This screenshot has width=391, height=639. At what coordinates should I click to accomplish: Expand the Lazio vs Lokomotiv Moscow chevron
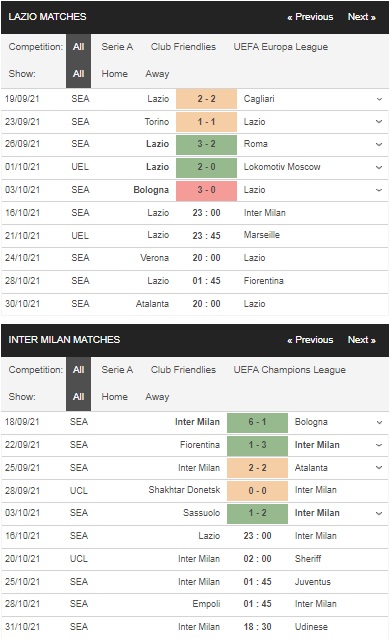[379, 167]
